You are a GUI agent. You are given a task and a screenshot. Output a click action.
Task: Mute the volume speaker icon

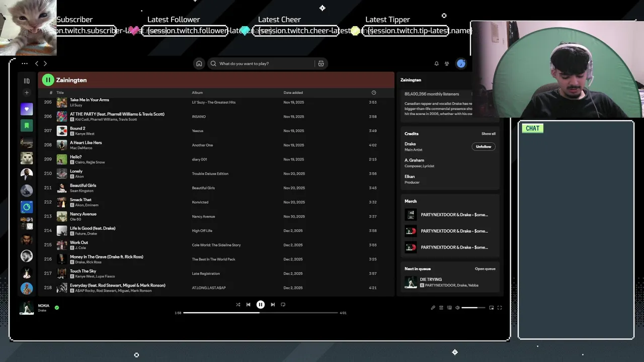tap(457, 308)
